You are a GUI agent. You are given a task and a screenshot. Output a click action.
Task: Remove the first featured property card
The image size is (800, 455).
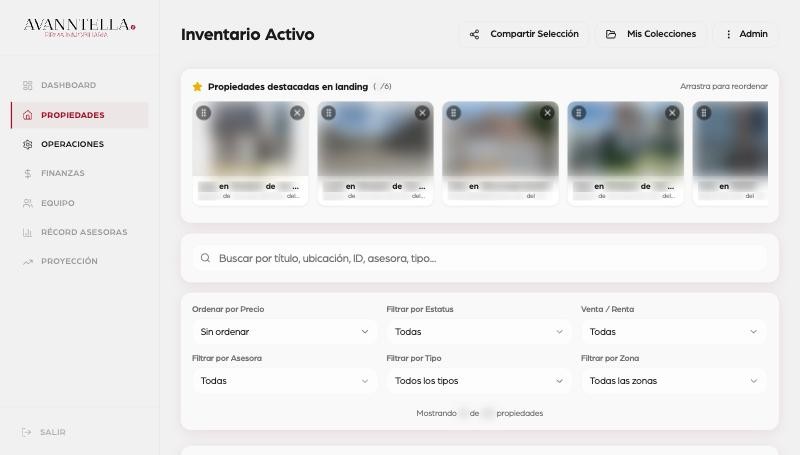point(297,113)
